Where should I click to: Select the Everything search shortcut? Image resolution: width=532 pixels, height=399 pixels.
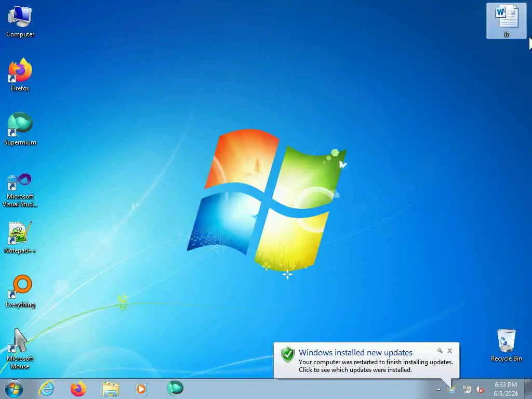[20, 291]
